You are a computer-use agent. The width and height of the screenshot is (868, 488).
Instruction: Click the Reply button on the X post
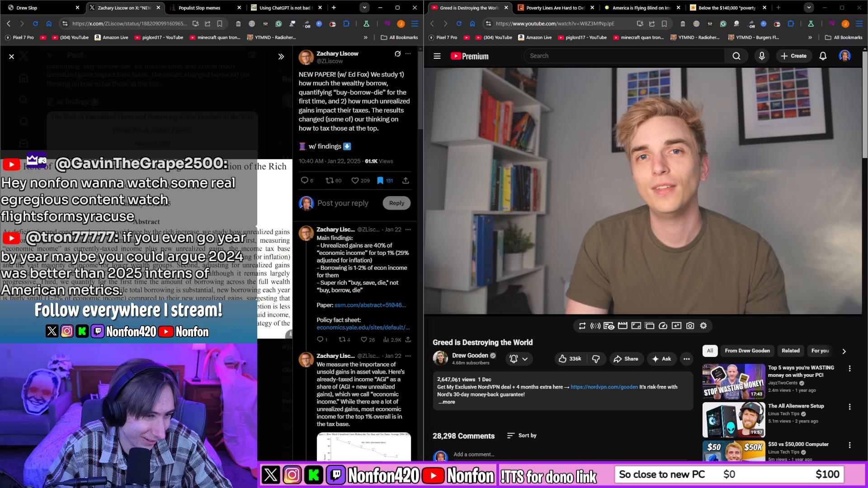coord(396,203)
